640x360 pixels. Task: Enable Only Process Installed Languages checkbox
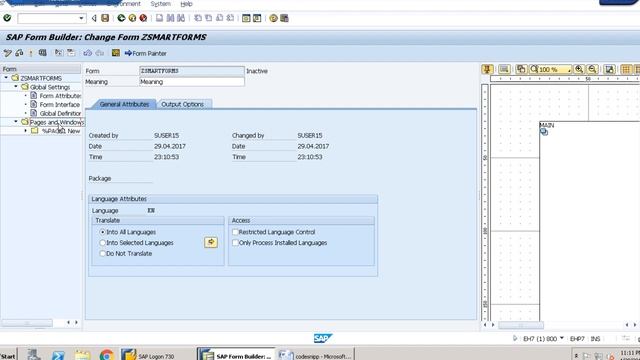tap(235, 242)
